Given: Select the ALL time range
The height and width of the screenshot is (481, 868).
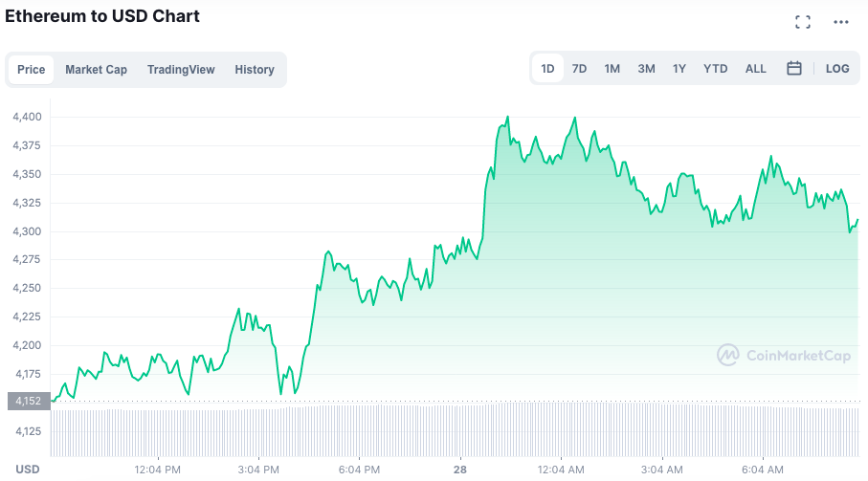Looking at the screenshot, I should [x=756, y=69].
